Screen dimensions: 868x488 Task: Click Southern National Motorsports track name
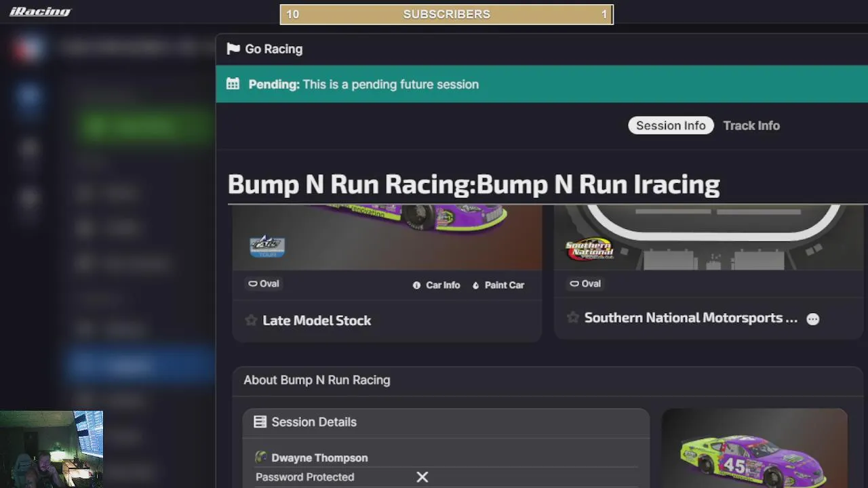691,318
